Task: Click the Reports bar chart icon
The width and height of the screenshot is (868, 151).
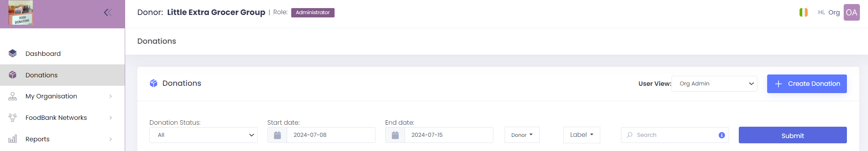Action: pos(13,139)
